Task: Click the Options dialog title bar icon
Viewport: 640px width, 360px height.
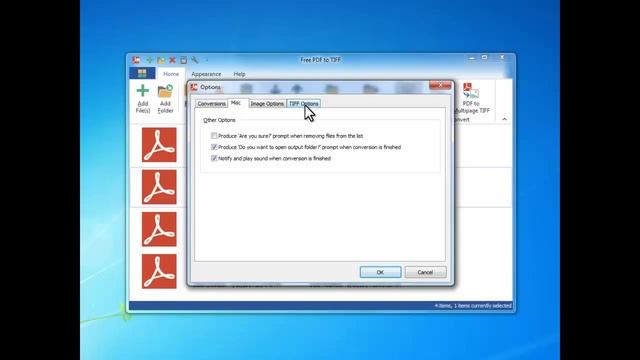Action: 194,87
